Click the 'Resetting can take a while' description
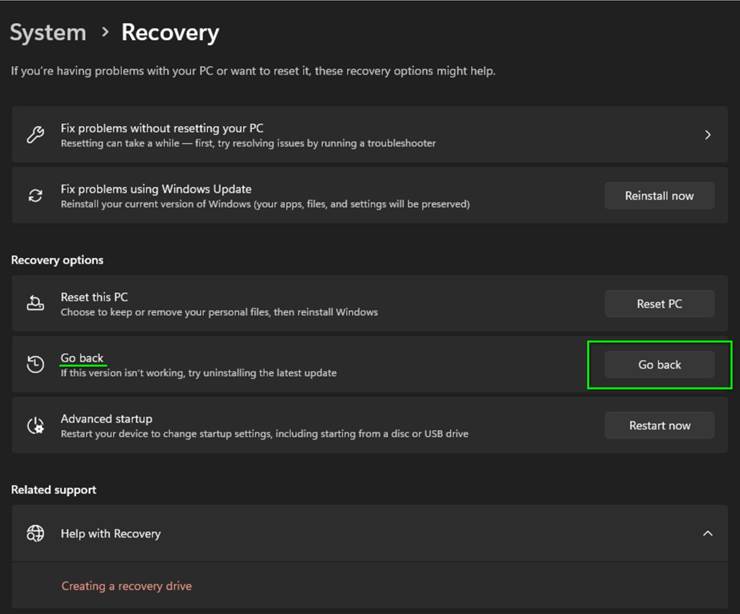Viewport: 740px width, 614px height. click(248, 143)
